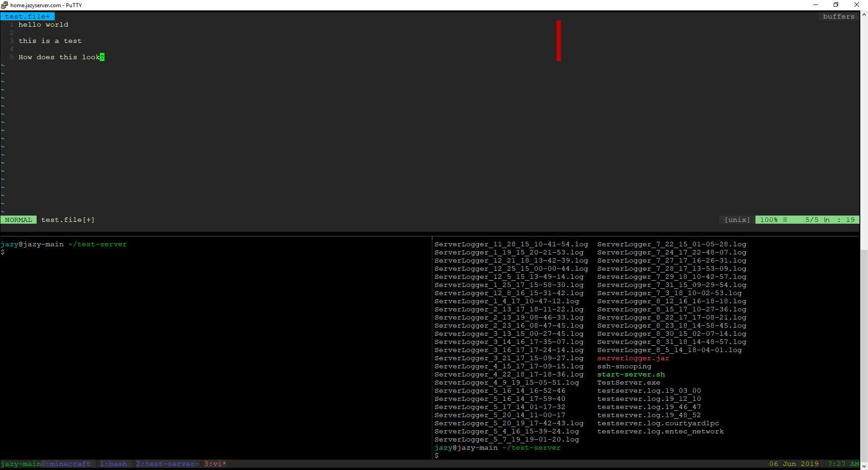Viewport: 868px width, 470px height.
Task: Click testserver.log.courtyardlpc entry
Action: tap(658, 423)
